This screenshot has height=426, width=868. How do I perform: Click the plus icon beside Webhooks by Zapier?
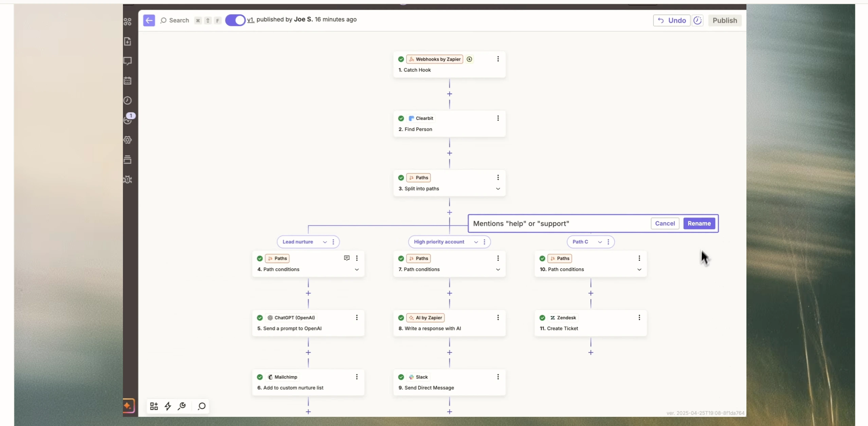tap(469, 59)
